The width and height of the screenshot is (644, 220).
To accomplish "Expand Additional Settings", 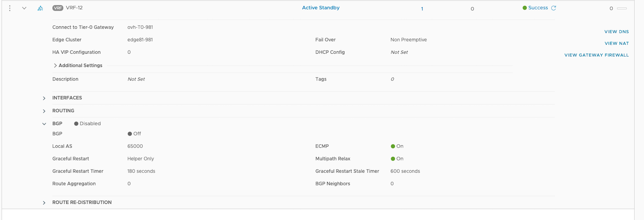I will coord(56,66).
